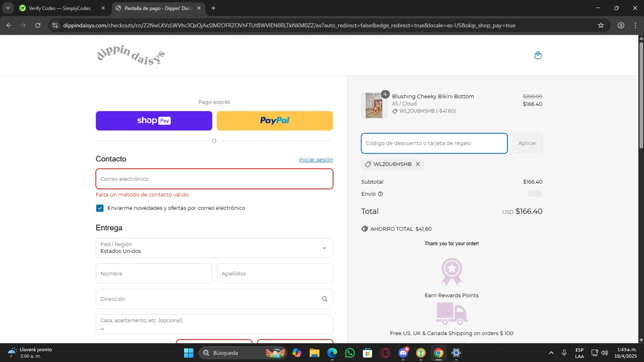Click the Earn Rewards Points badge icon
Image resolution: width=644 pixels, height=362 pixels.
(x=452, y=272)
